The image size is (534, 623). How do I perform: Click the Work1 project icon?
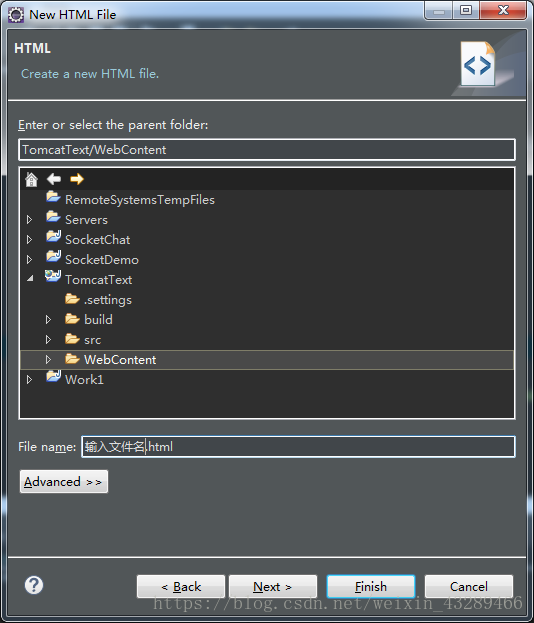[53, 376]
